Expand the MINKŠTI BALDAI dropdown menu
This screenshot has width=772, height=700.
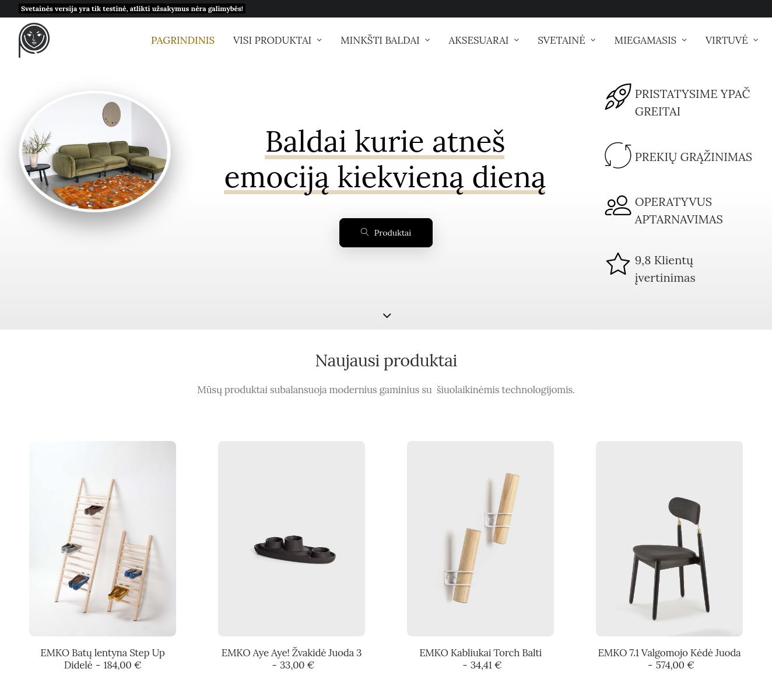click(385, 40)
